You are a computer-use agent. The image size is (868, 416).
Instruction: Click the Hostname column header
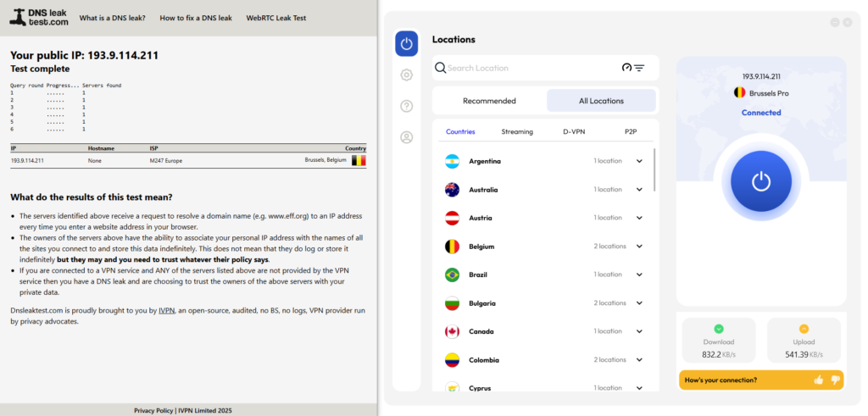click(101, 148)
